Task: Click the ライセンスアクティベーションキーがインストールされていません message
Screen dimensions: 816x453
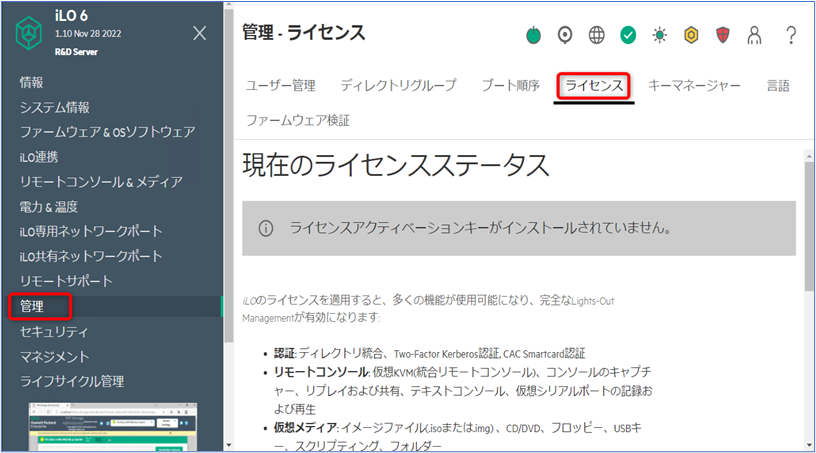Action: (x=480, y=228)
